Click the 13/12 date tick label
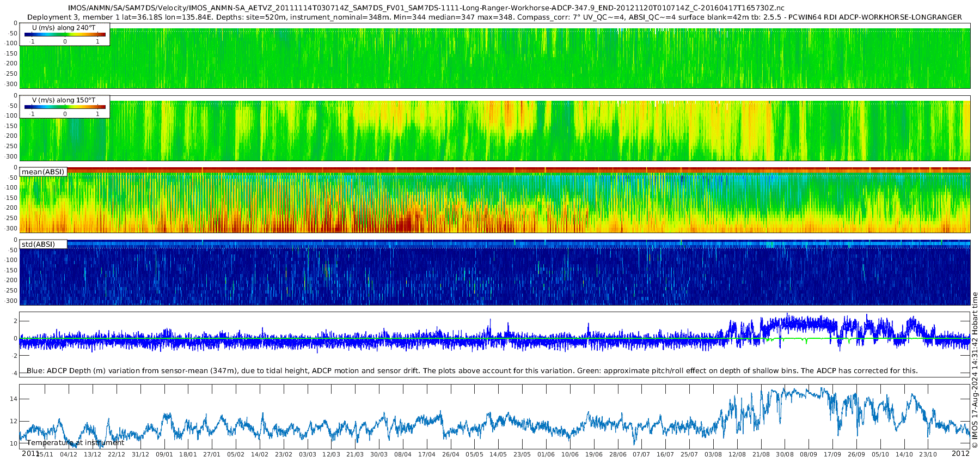This screenshot has width=980, height=463. 92,454
